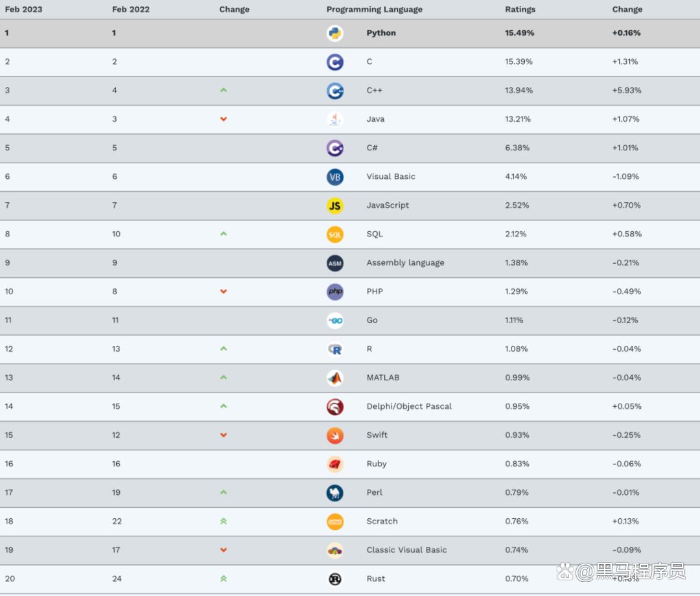Click the Java coffee cup icon
This screenshot has height=596, width=700.
(x=334, y=119)
